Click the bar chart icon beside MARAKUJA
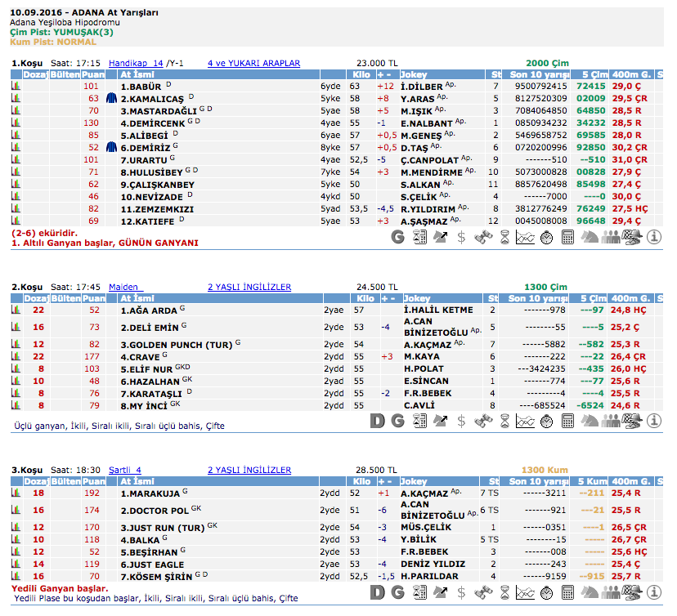This screenshot has height=616, width=677. [x=15, y=493]
